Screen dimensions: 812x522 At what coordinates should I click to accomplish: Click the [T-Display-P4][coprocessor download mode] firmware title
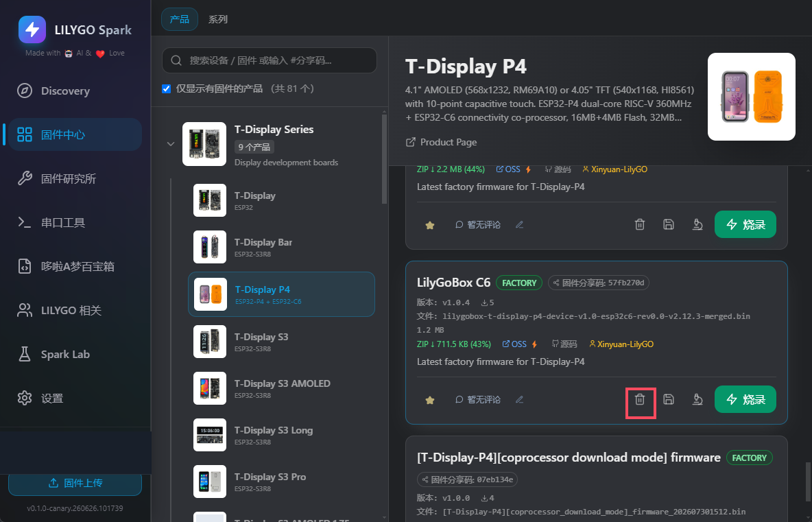(569, 458)
